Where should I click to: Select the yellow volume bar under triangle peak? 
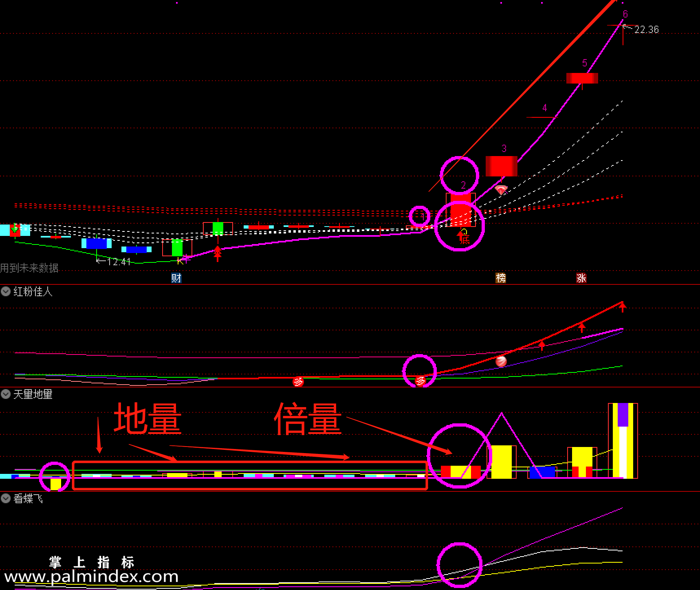pyautogui.click(x=502, y=462)
